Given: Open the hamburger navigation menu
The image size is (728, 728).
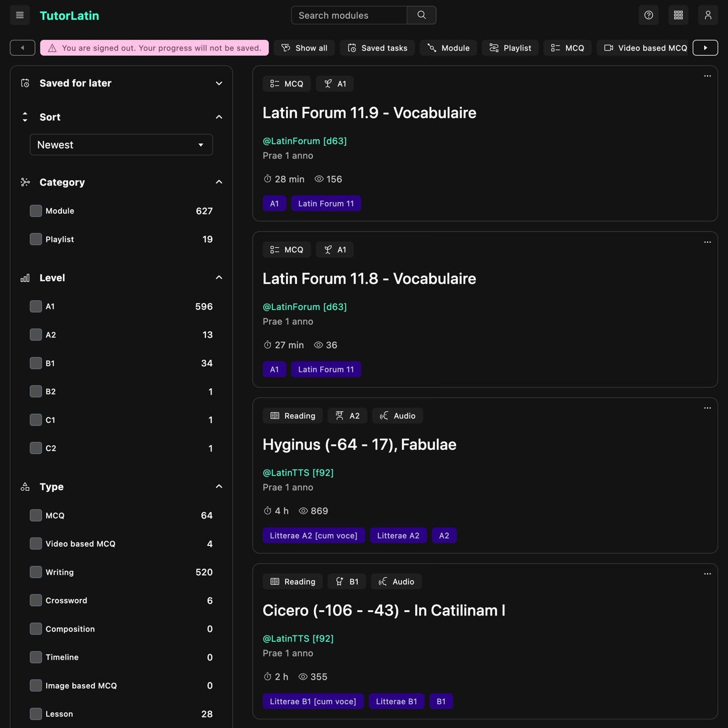Looking at the screenshot, I should [20, 15].
